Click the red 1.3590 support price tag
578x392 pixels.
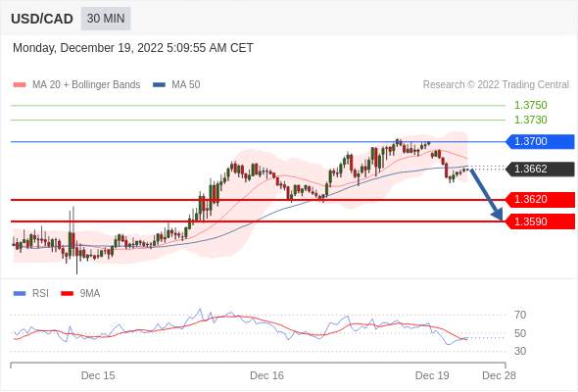tap(541, 221)
